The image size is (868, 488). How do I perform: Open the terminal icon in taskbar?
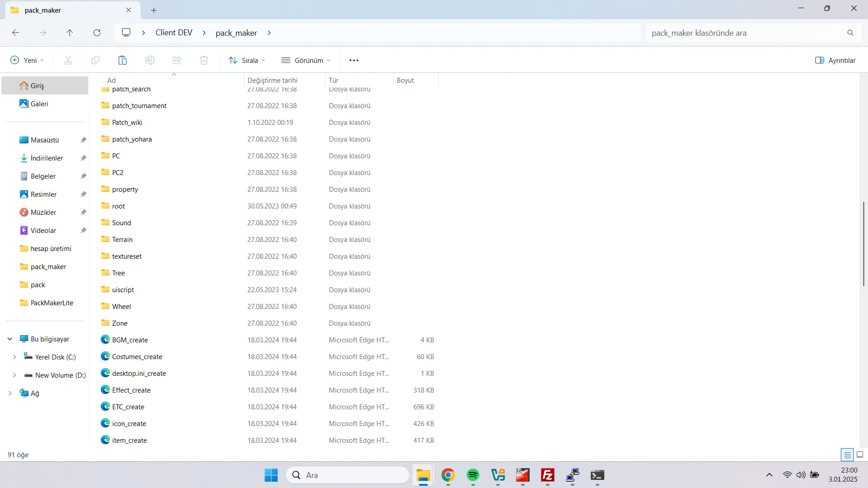(597, 475)
